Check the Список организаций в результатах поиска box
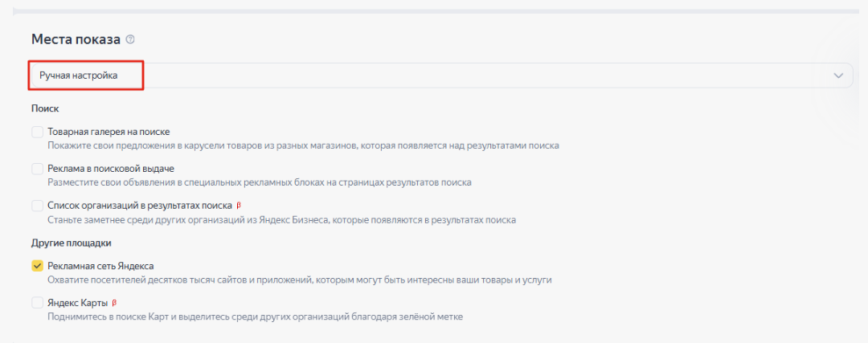Image resolution: width=868 pixels, height=343 pixels. (x=37, y=206)
